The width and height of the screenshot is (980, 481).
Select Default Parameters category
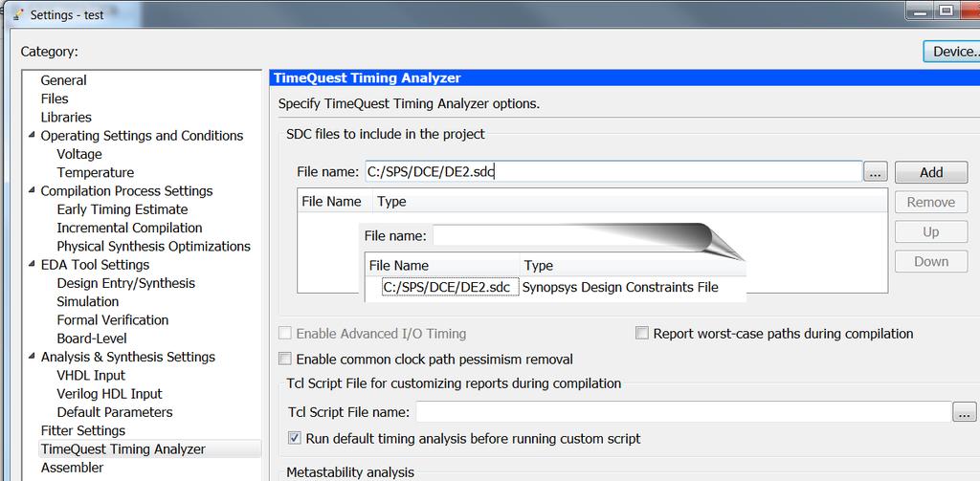115,411
